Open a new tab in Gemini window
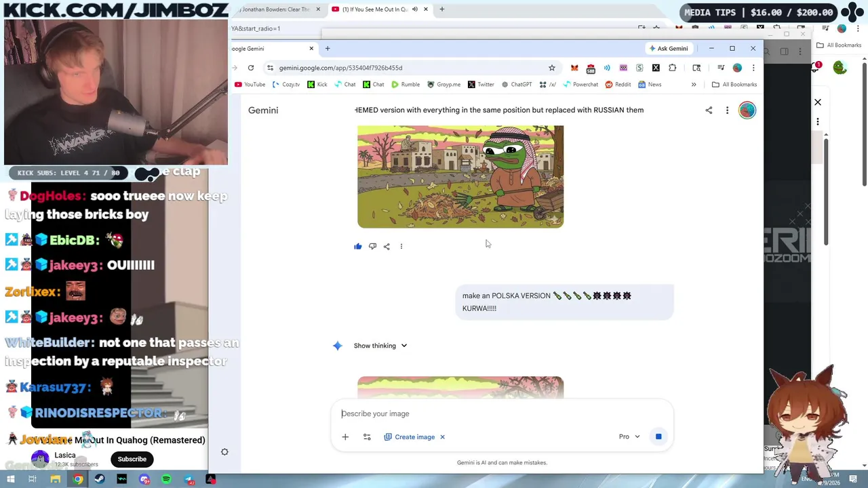The height and width of the screenshot is (488, 868). (x=328, y=48)
